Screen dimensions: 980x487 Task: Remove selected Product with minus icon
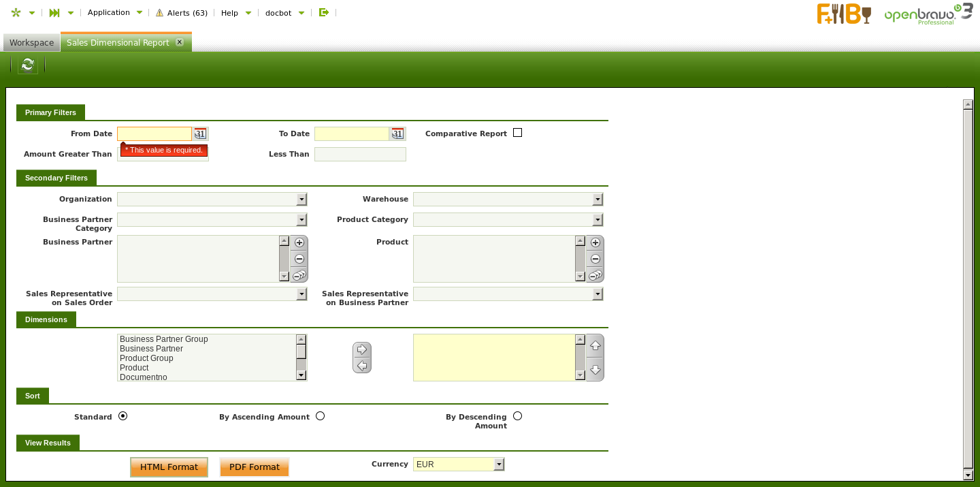(595, 259)
